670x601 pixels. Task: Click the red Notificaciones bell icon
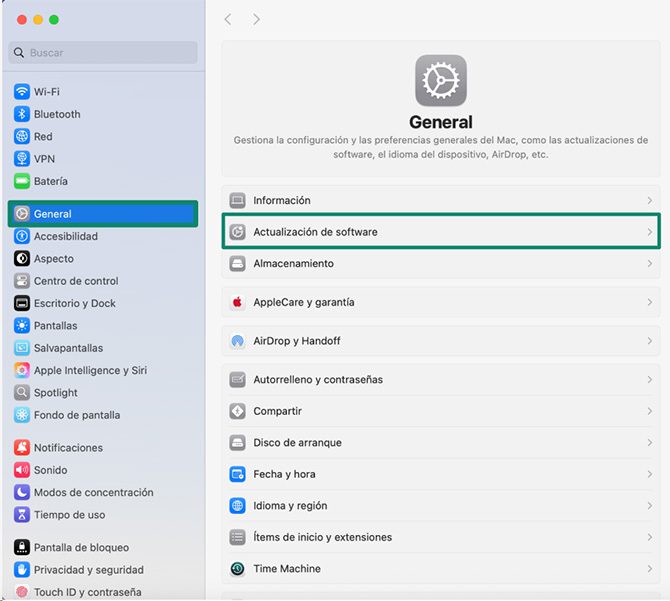pos(22,447)
